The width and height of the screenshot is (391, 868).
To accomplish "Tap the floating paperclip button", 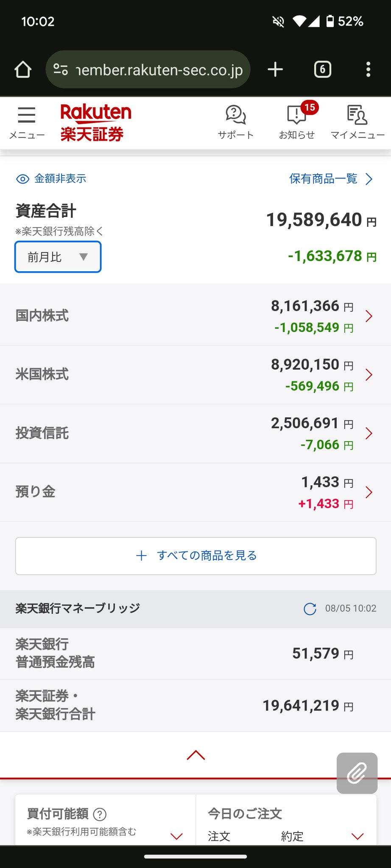I will (x=357, y=773).
